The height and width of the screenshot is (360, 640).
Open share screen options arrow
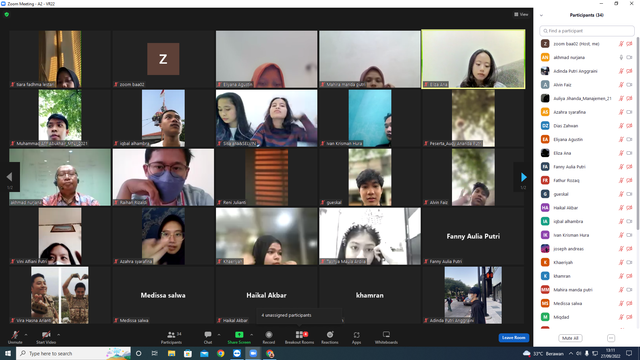pyautogui.click(x=251, y=335)
